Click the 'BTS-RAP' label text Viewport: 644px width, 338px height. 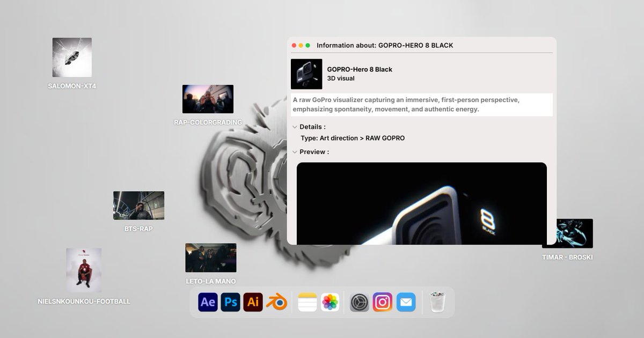click(x=138, y=229)
